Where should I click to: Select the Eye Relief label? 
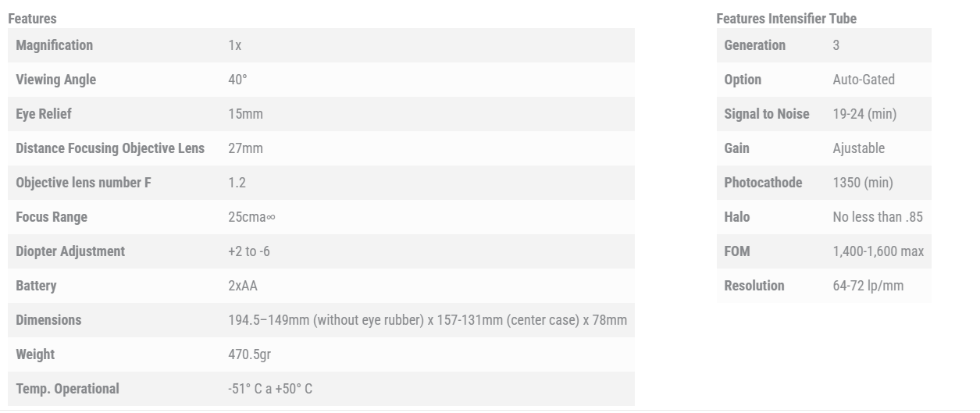44,114
